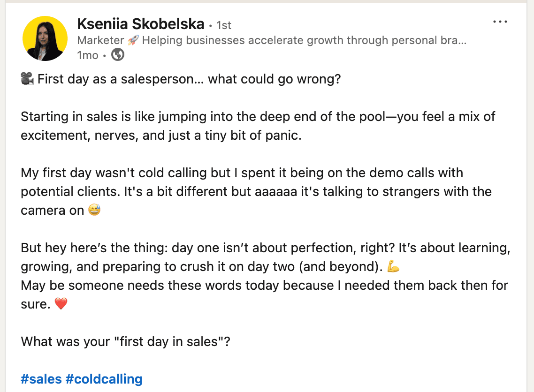Click the sweat-smile emoji after "camera on"
This screenshot has height=392, width=534.
[94, 211]
